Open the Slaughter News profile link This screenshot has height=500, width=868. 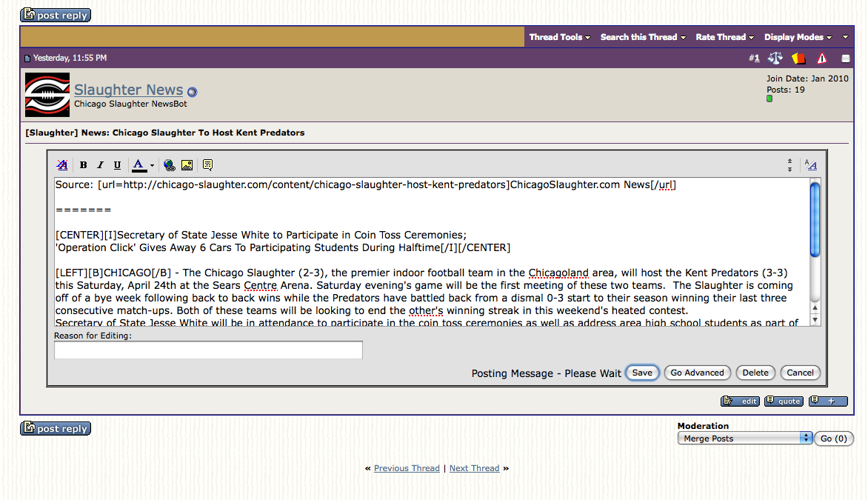(128, 90)
